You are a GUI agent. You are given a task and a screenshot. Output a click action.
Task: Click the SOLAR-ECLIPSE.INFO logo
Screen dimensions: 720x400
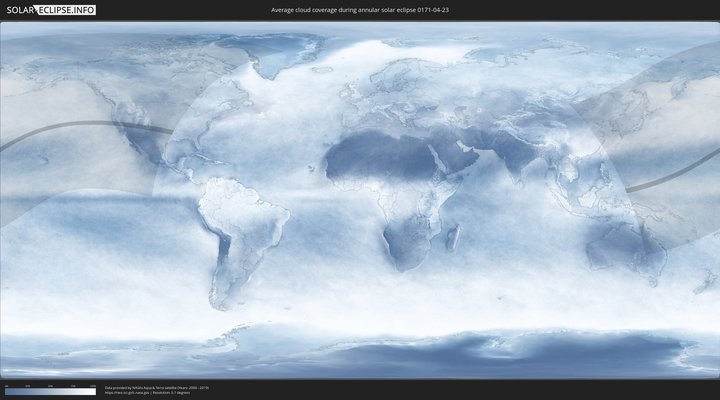[51, 10]
